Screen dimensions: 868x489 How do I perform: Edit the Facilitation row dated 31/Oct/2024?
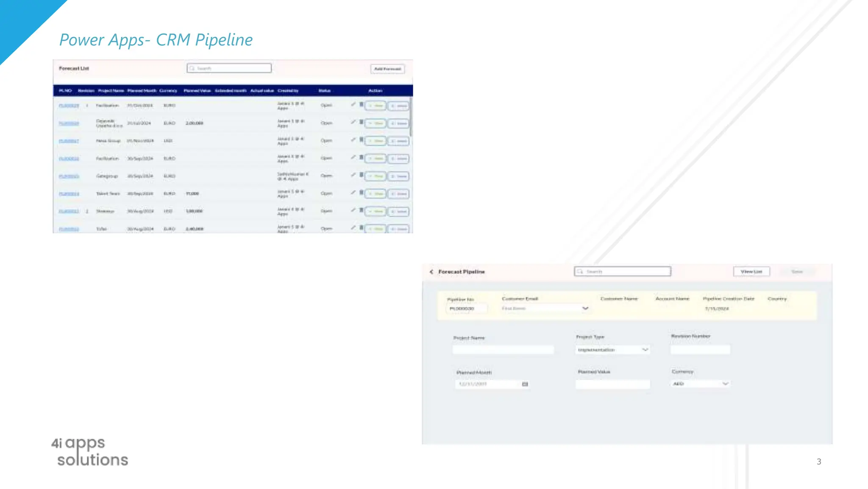pyautogui.click(x=353, y=104)
